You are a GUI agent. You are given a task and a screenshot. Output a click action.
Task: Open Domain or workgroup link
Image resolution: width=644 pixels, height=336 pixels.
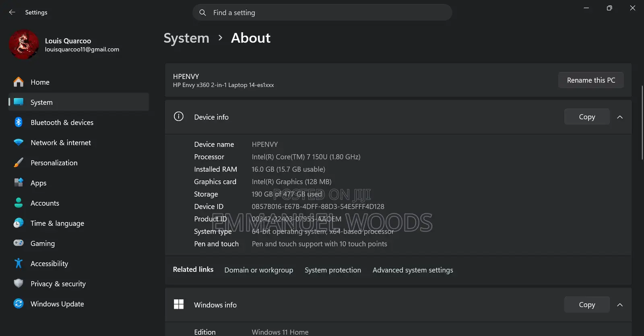pos(259,270)
